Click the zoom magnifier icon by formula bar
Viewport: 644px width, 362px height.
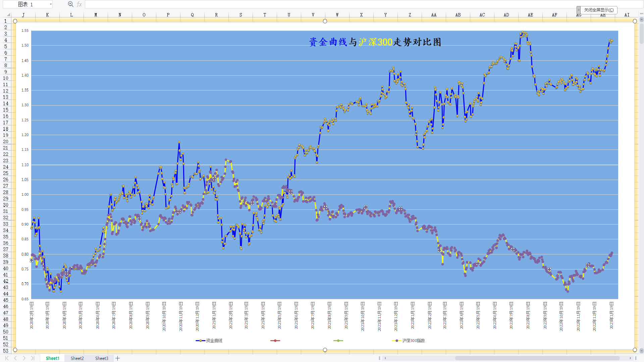70,4
